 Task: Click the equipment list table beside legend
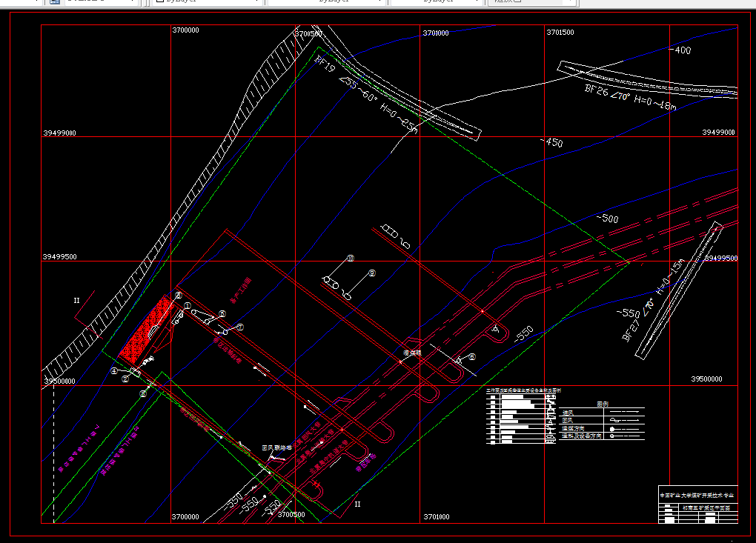(x=522, y=419)
